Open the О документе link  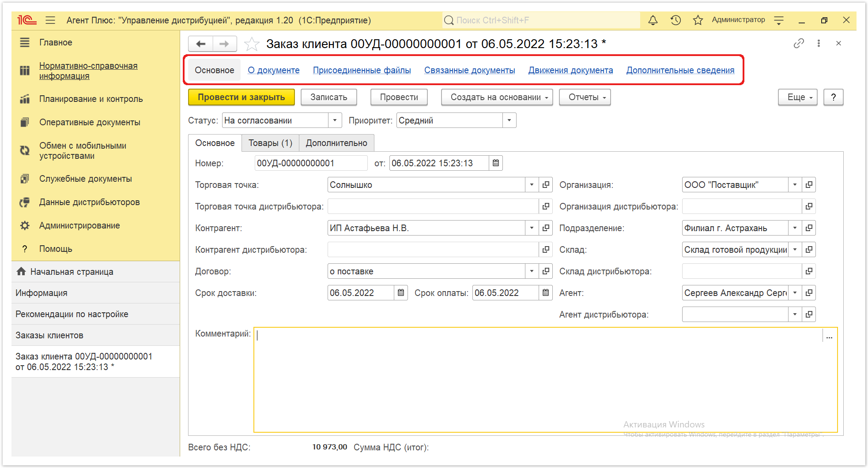[274, 70]
